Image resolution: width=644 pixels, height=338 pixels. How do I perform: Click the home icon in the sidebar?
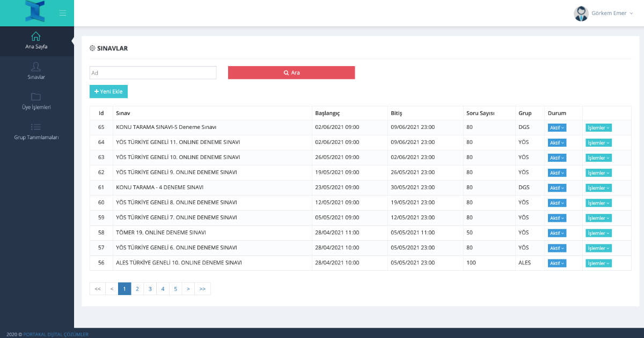tap(36, 37)
